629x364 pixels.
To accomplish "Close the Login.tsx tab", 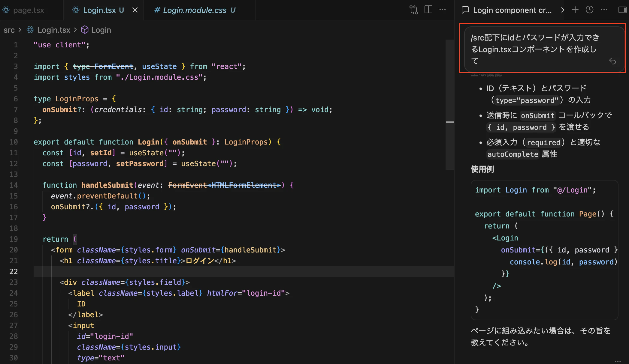I will (135, 10).
